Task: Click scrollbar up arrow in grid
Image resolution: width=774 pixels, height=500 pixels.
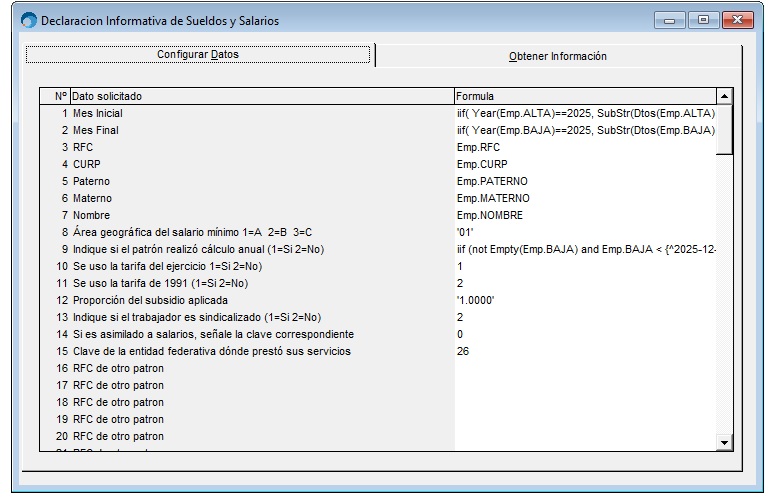Action: [x=725, y=96]
